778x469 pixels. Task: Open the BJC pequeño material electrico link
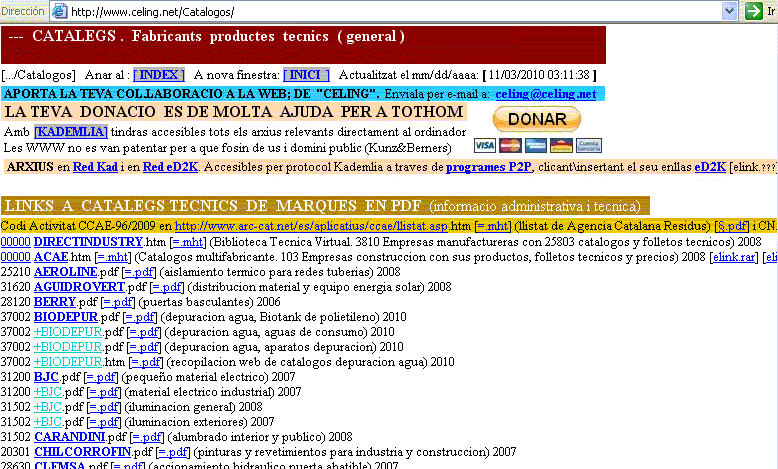coord(46,377)
